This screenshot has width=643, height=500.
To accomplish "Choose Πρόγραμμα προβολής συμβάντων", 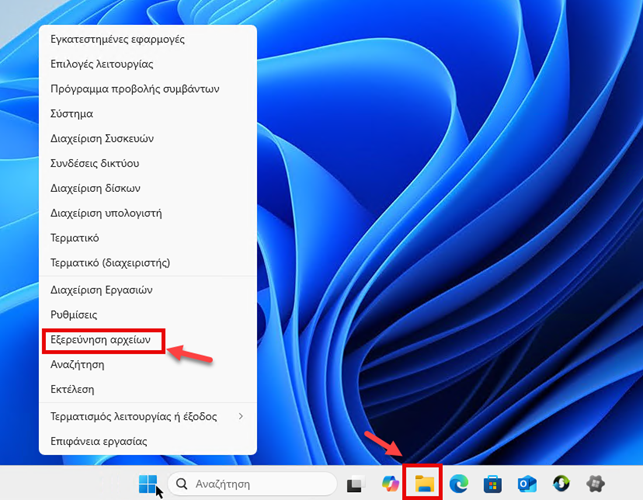I will coord(148,89).
